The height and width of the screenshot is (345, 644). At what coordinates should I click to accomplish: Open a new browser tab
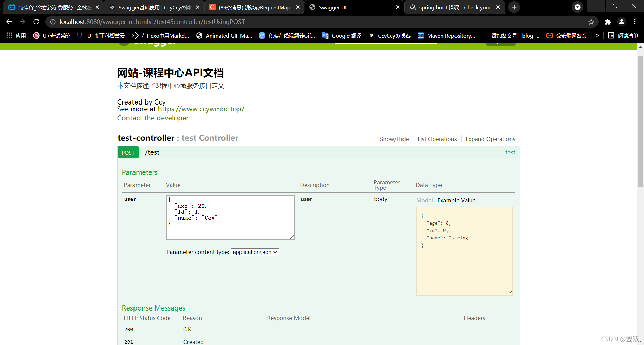pos(514,7)
